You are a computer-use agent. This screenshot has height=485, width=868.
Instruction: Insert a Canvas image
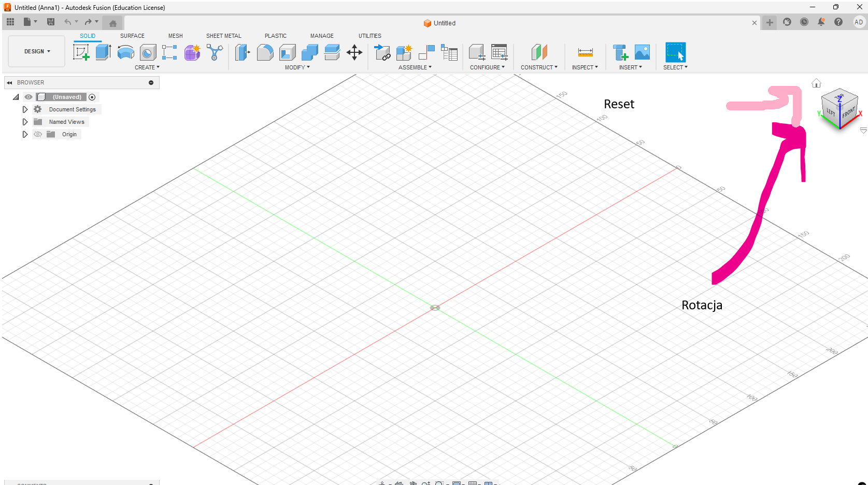(x=642, y=52)
